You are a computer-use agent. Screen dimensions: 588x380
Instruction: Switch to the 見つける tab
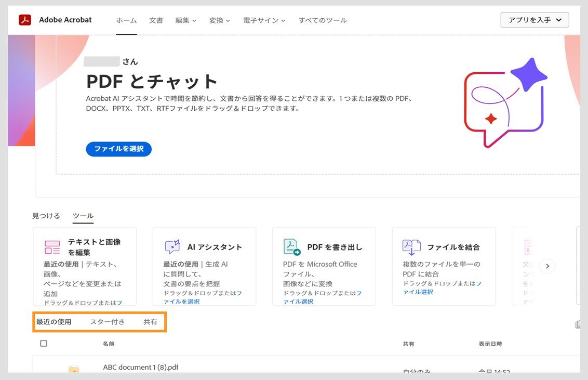pos(46,215)
